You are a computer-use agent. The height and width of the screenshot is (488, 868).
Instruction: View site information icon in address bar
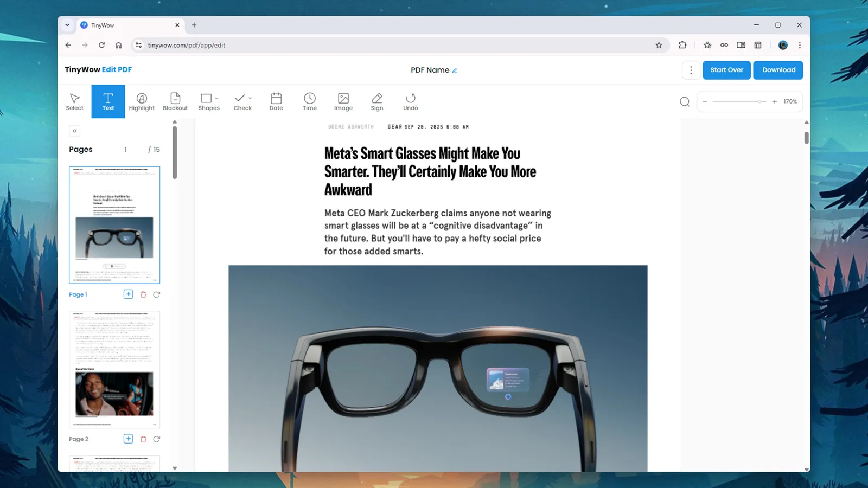click(x=138, y=45)
